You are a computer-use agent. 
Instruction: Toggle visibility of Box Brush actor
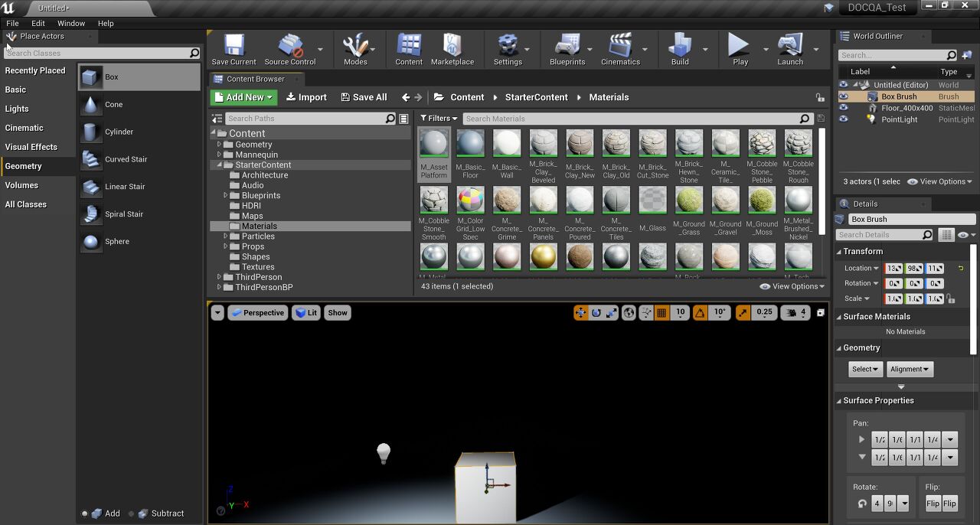[x=844, y=96]
